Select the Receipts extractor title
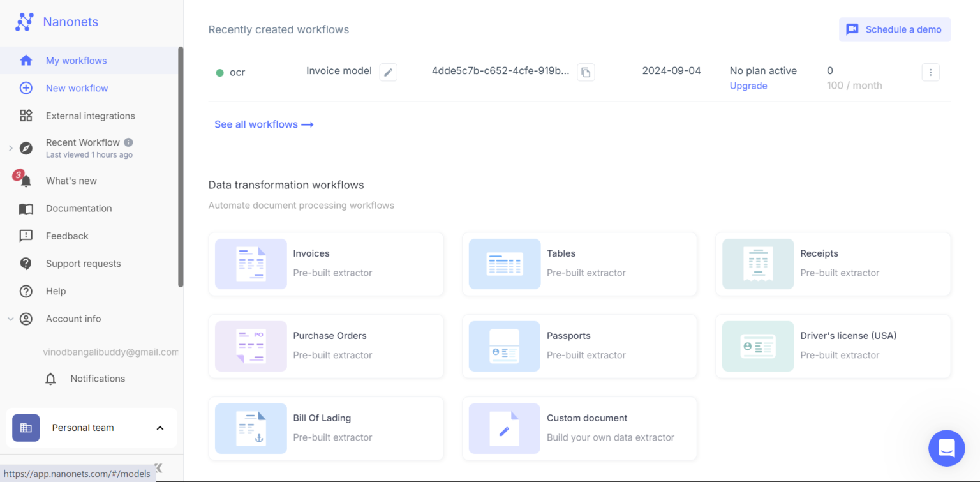Viewport: 980px width, 482px height. (x=819, y=253)
